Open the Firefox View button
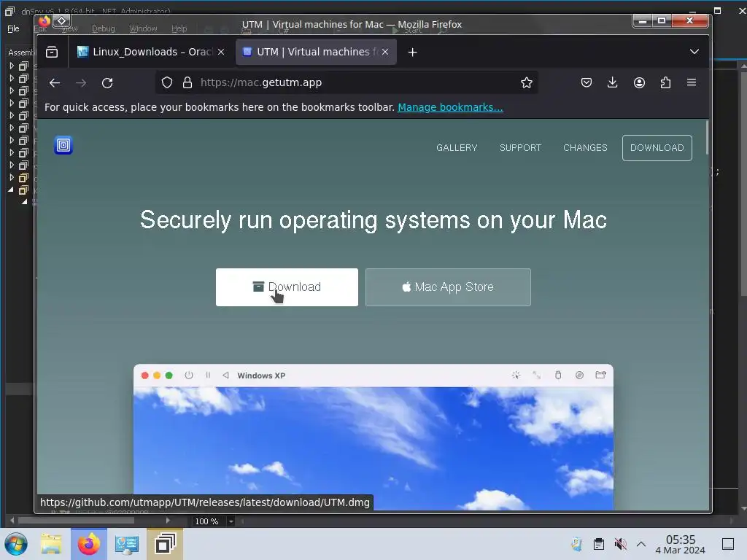 coord(52,52)
